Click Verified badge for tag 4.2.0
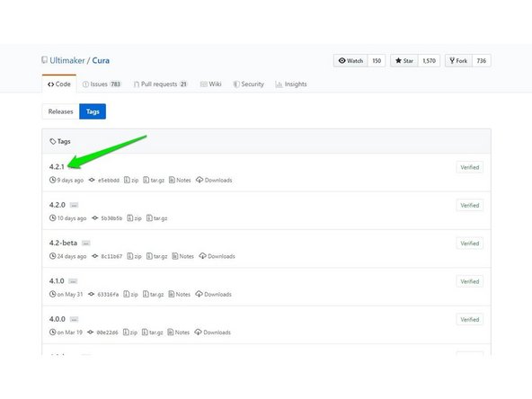532x399 pixels. [470, 205]
